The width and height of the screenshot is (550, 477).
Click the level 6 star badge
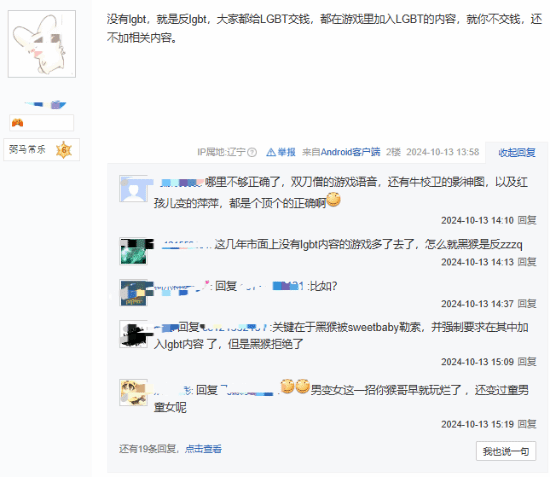tap(63, 150)
